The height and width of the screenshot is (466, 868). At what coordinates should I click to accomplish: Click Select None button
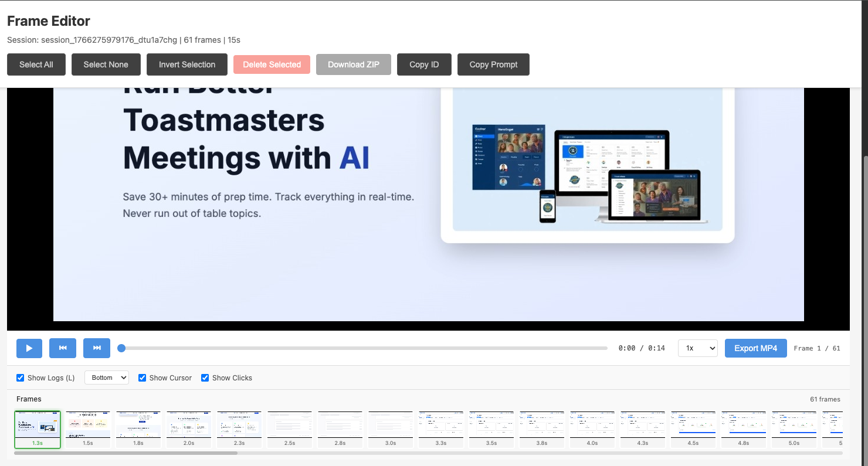(x=106, y=64)
